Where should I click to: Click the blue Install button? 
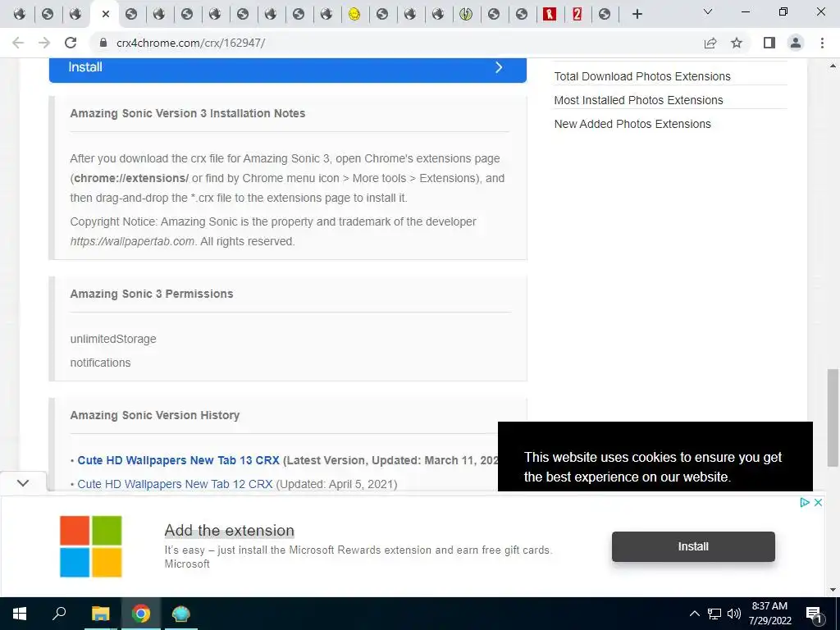[288, 71]
